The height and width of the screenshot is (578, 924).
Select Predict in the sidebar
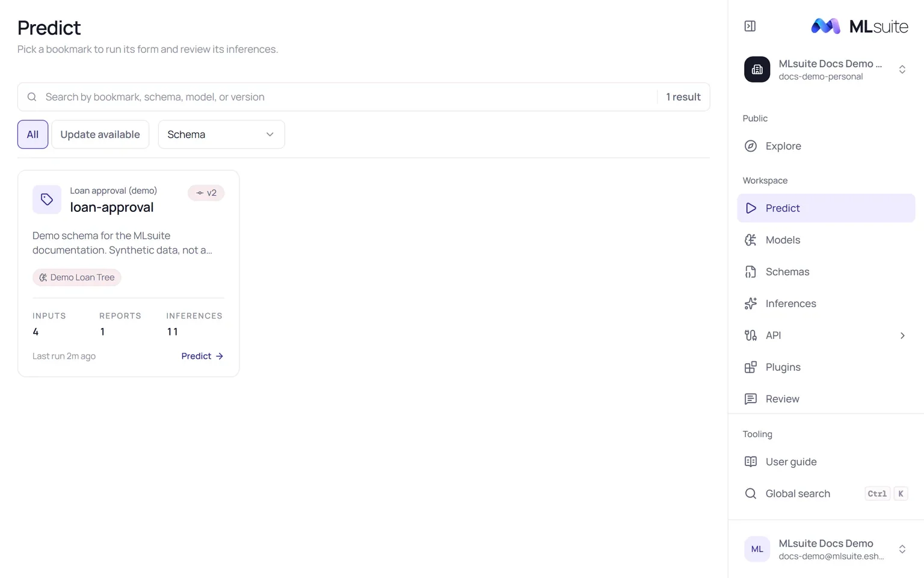coord(826,208)
